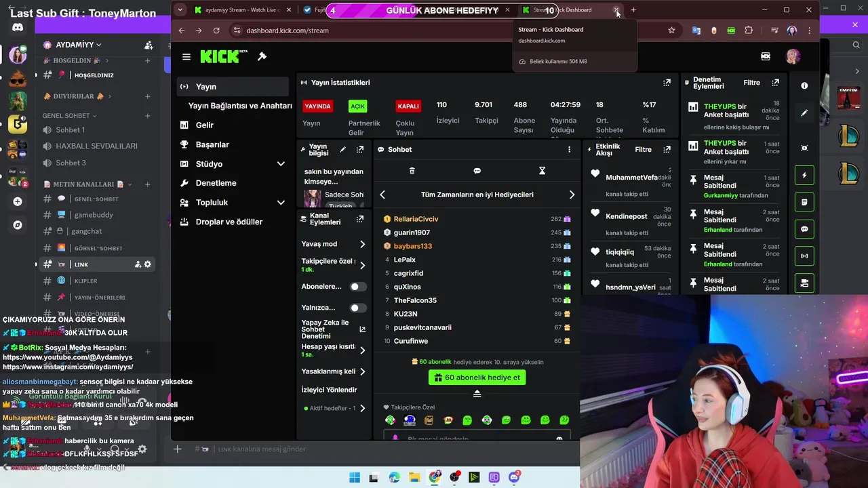Click the add server plus icon in Discord

tap(18, 201)
